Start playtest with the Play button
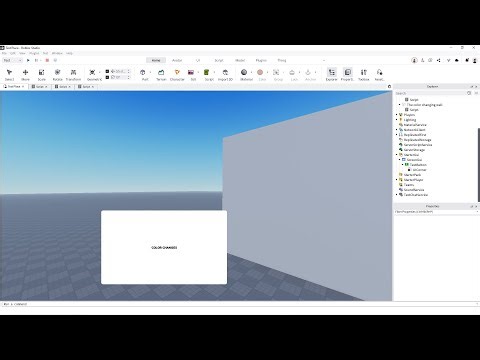The width and height of the screenshot is (480, 360). (x=28, y=60)
